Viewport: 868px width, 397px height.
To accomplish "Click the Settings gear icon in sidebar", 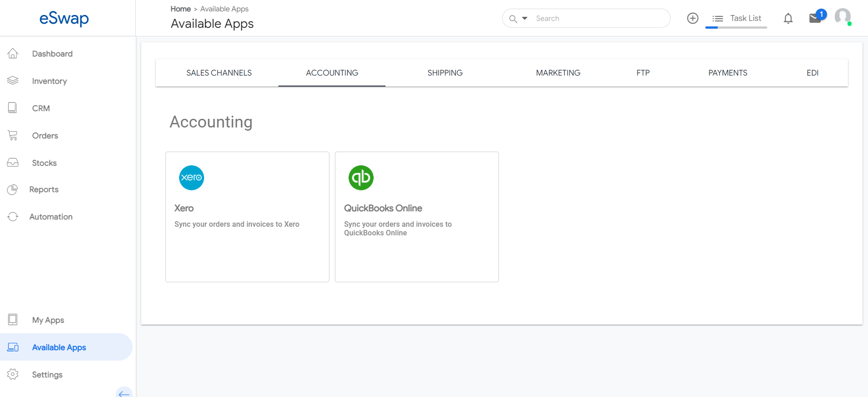I will pos(13,374).
